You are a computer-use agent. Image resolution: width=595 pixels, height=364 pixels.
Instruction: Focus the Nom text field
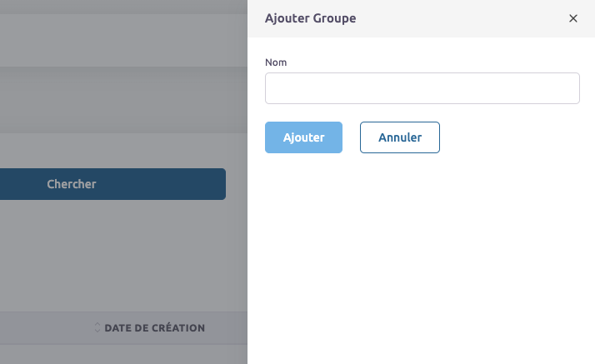point(422,88)
